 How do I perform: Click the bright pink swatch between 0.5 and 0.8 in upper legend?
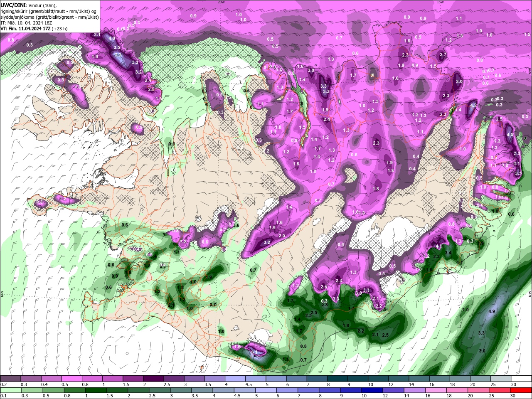[71, 379]
